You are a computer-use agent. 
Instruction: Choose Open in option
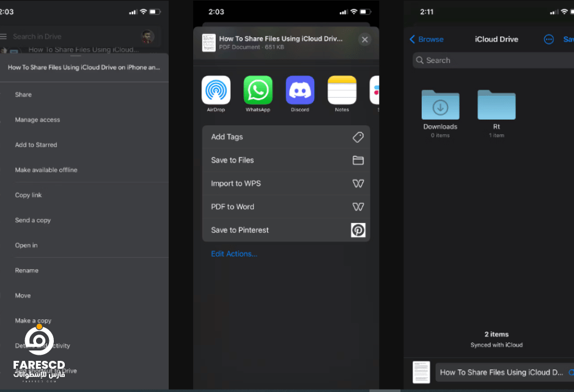click(x=84, y=245)
